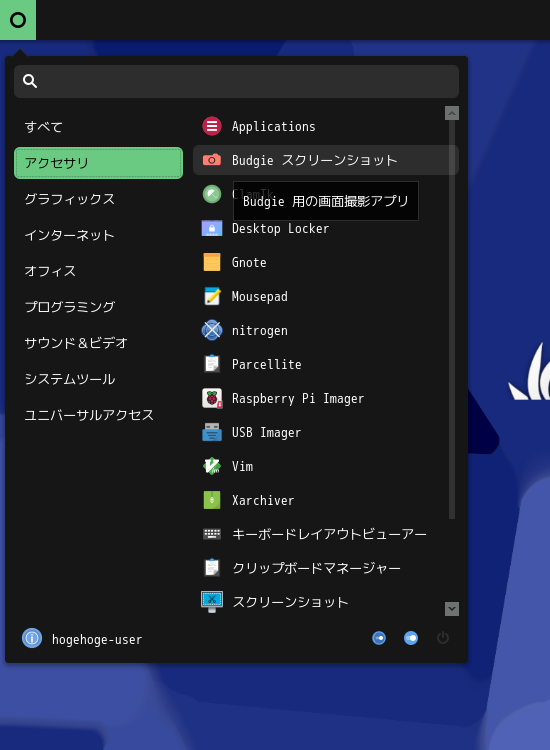Open ClamTk using its green icon
This screenshot has width=550, height=750.
tap(212, 194)
